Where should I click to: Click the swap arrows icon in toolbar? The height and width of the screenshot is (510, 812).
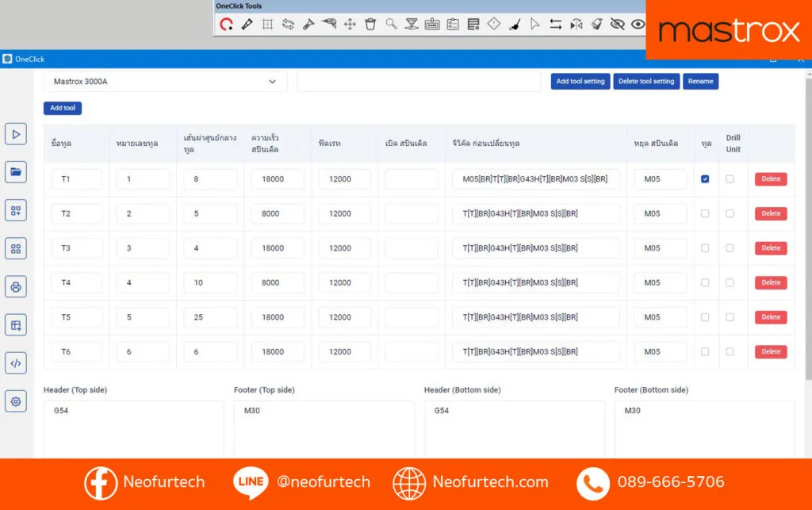tap(555, 25)
